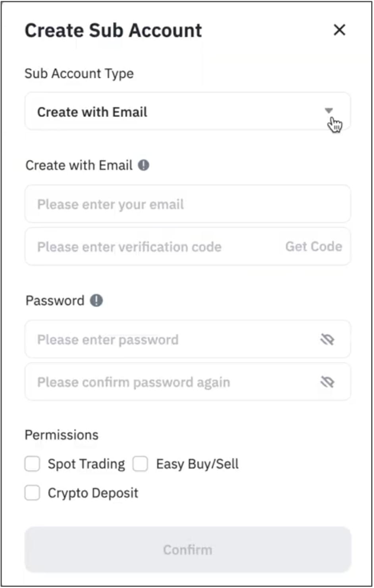374x588 pixels.
Task: Click the Confirm button
Action: pos(187,550)
